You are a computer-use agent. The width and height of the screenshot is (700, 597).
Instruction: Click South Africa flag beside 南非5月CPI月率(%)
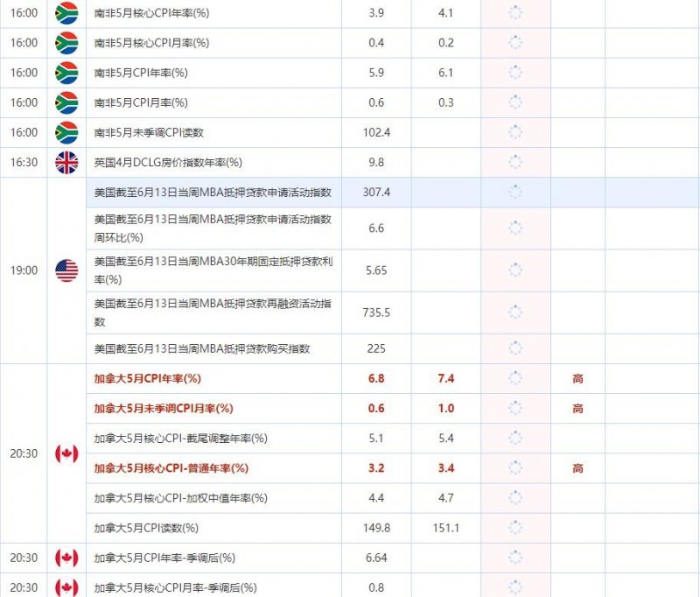click(66, 102)
